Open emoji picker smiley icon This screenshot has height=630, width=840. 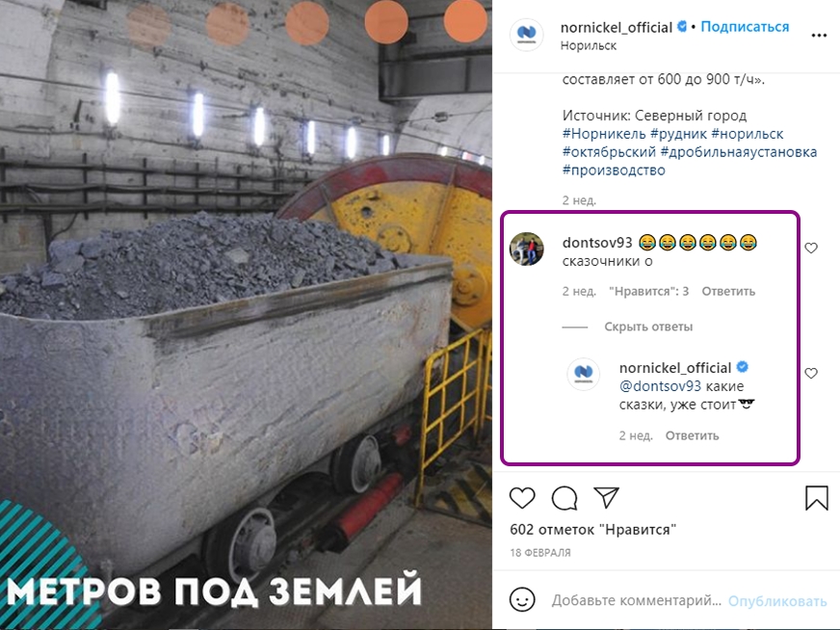click(522, 599)
